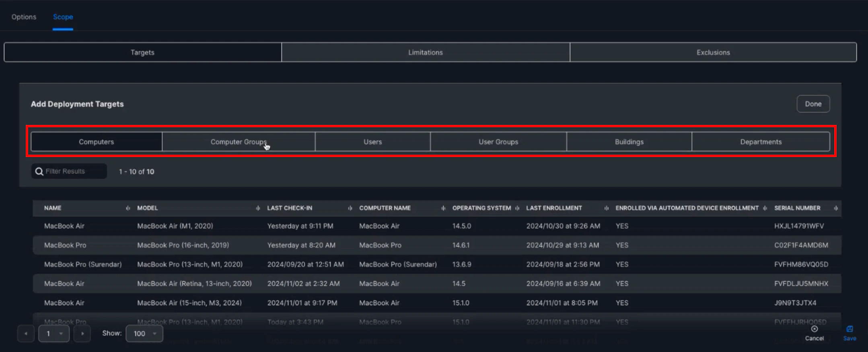
Task: Click serial number J9N9T3JTX4
Action: pyautogui.click(x=795, y=303)
